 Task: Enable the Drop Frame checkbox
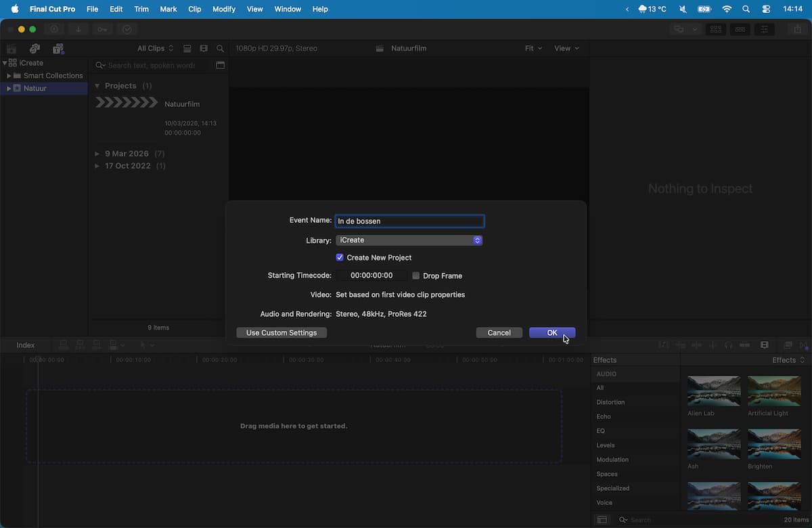pyautogui.click(x=416, y=276)
